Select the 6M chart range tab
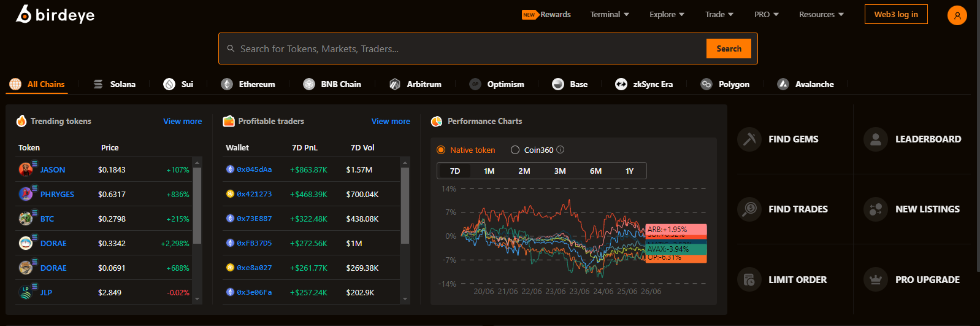This screenshot has width=980, height=326. [x=595, y=171]
